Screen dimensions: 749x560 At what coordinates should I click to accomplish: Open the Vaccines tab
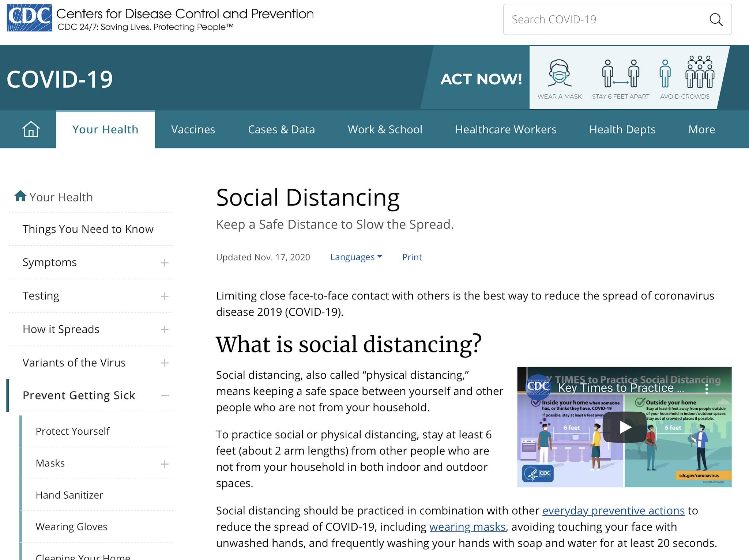[x=193, y=129]
